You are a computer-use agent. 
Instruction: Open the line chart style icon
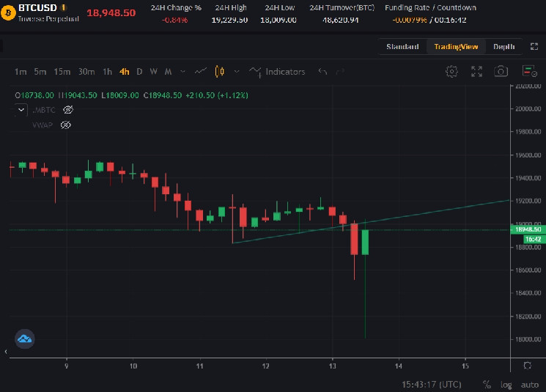201,71
